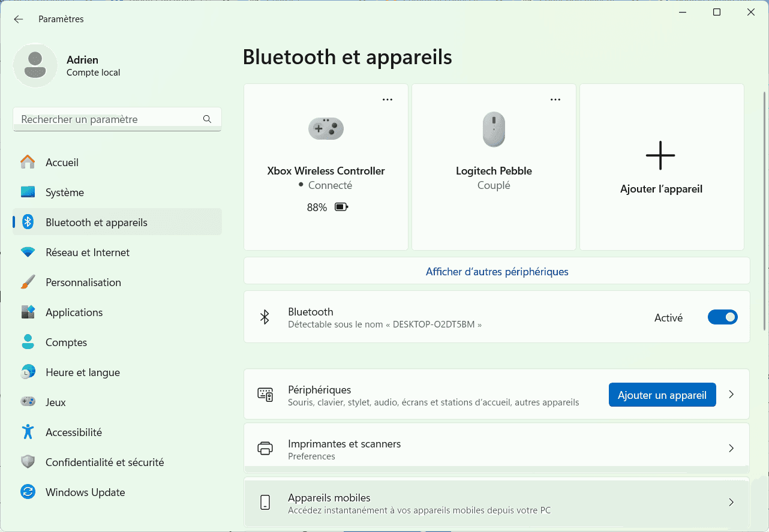769x532 pixels.
Task: Click the Comptes person icon
Action: click(28, 342)
